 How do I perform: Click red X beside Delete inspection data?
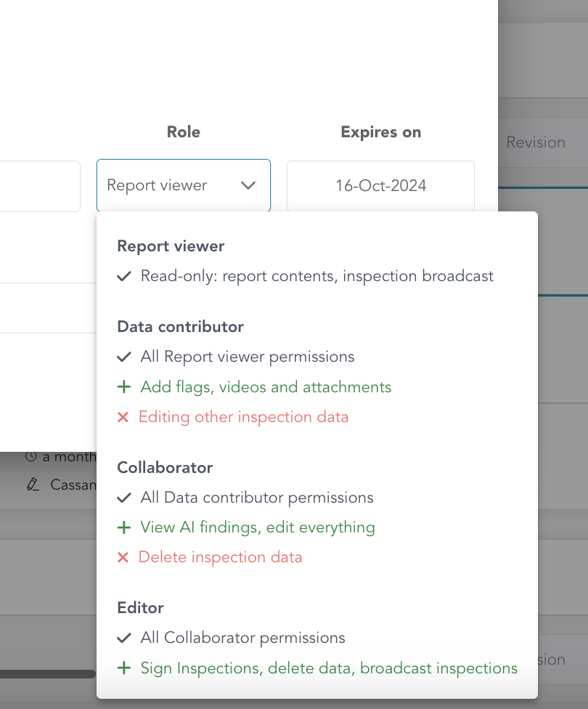pyautogui.click(x=123, y=557)
